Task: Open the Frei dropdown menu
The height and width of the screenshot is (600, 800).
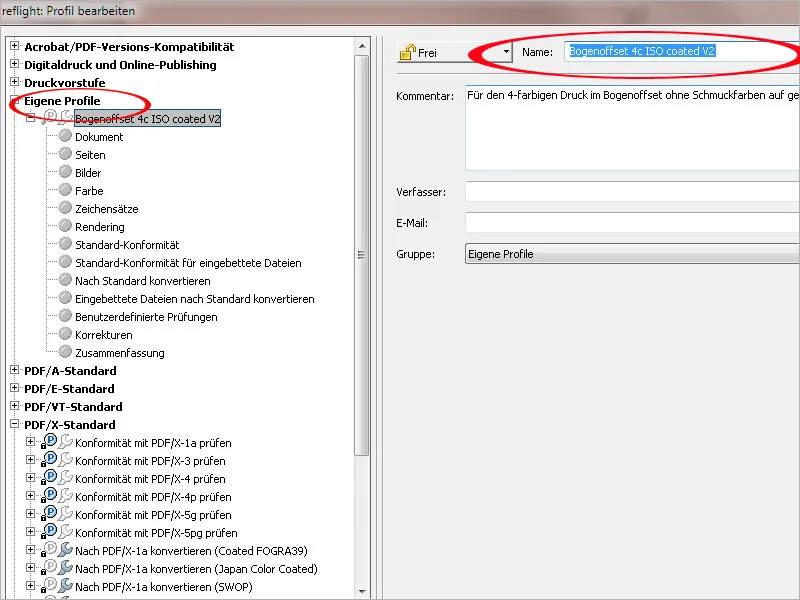Action: pos(507,51)
